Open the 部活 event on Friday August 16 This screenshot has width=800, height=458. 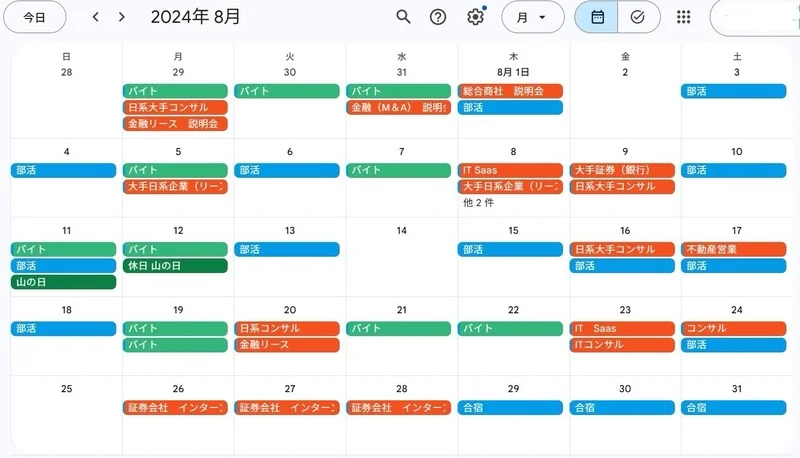tap(622, 265)
